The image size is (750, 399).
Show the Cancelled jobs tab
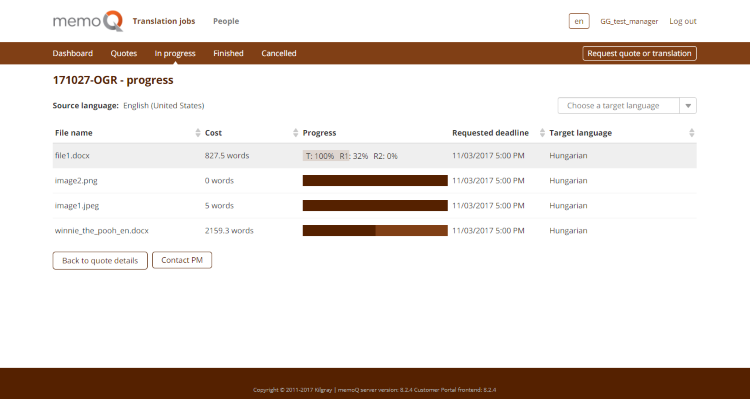click(x=279, y=53)
